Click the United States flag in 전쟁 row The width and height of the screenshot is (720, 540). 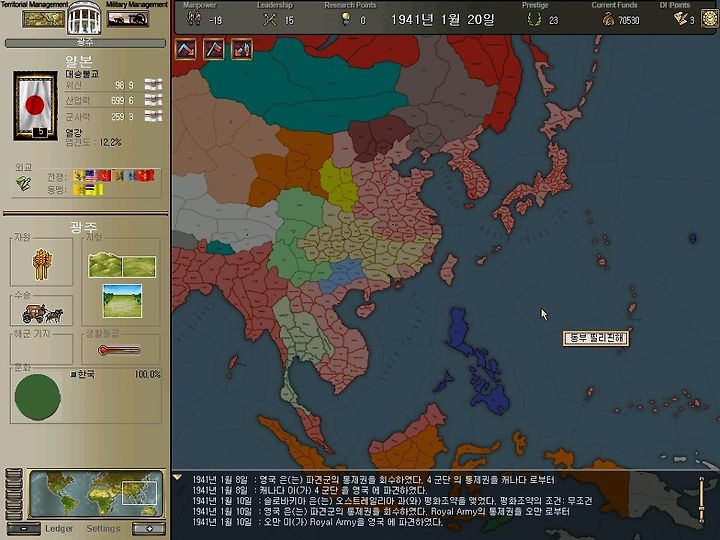(x=92, y=175)
